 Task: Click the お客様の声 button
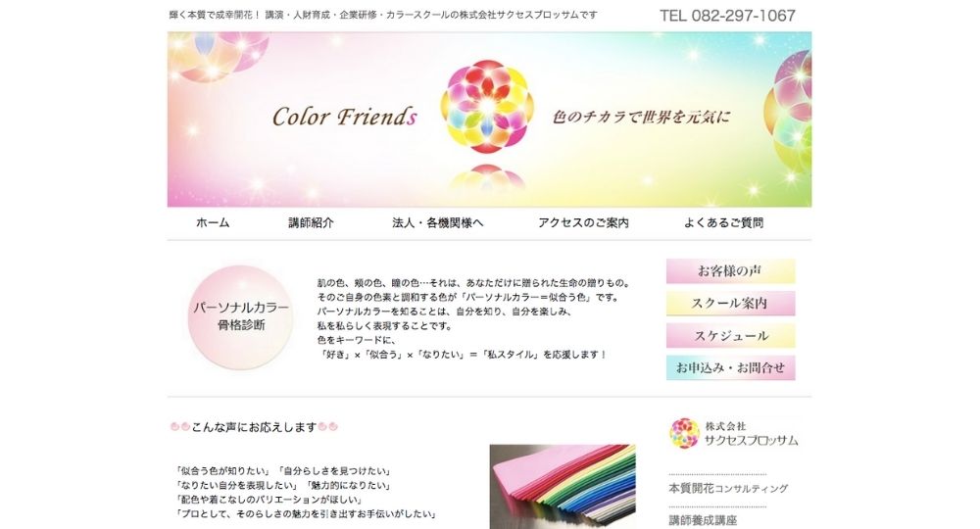click(x=731, y=271)
